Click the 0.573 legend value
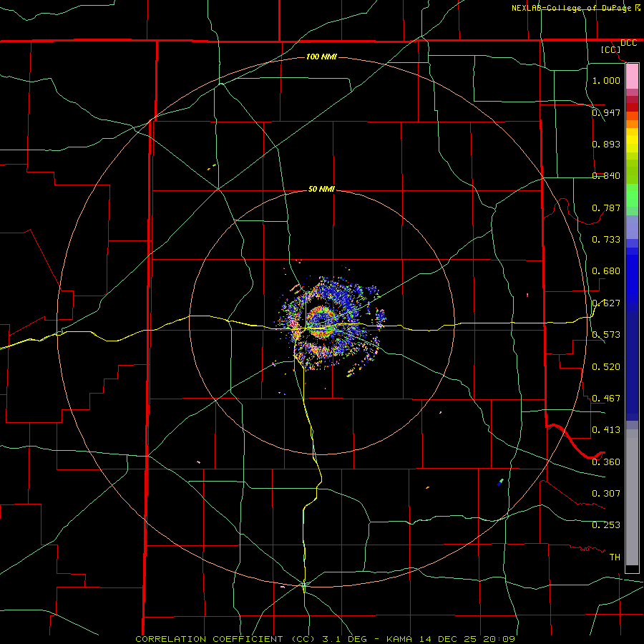644x644 pixels. click(x=606, y=335)
